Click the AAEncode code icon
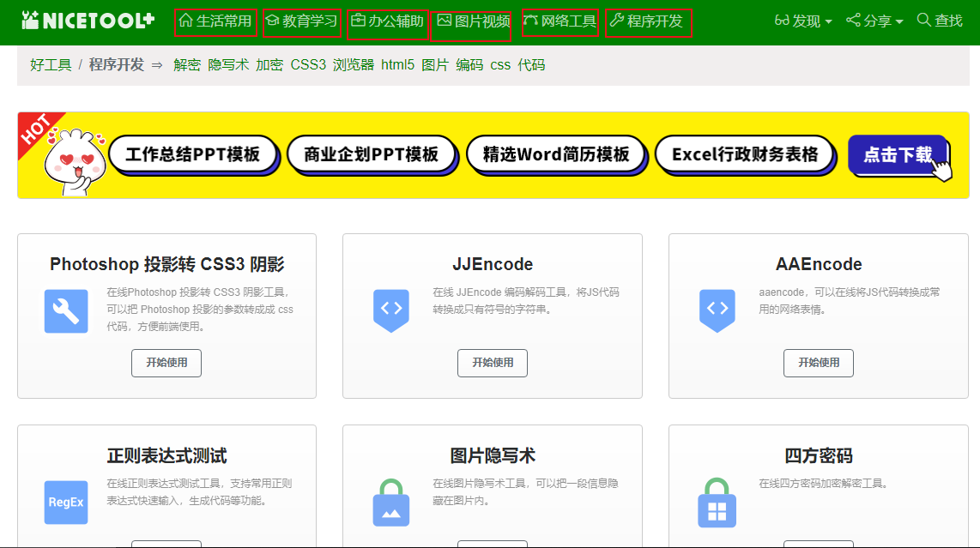Viewport: 980px width, 548px height. click(717, 310)
